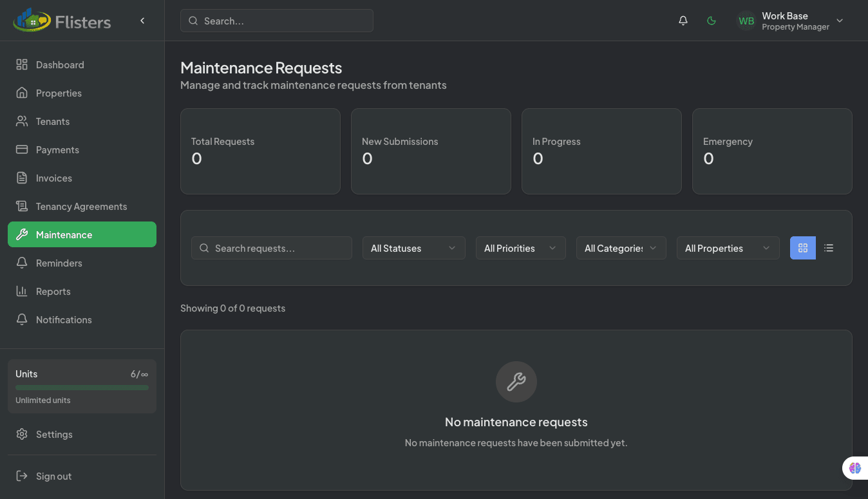Click the Flisters logo
Screen dimensions: 868x499
(62, 21)
